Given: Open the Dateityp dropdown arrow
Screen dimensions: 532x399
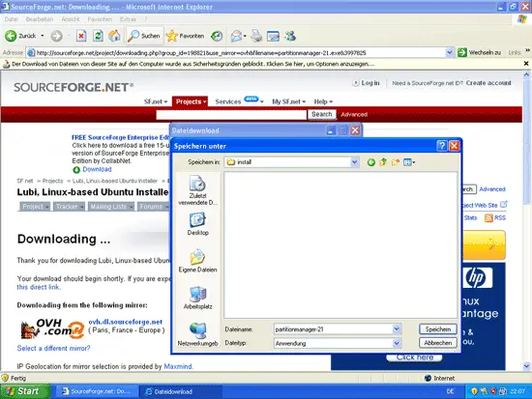Looking at the screenshot, I should pos(397,343).
